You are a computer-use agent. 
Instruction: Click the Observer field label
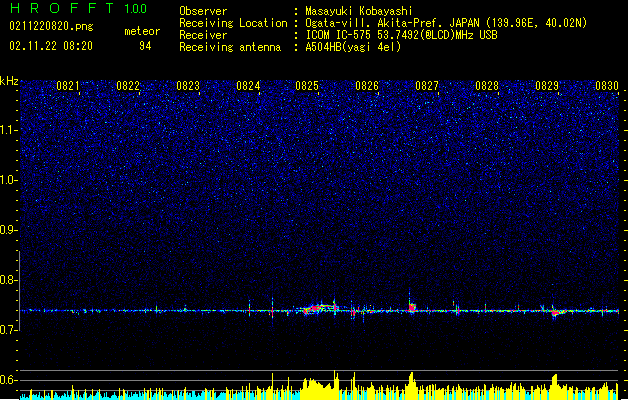tap(203, 11)
